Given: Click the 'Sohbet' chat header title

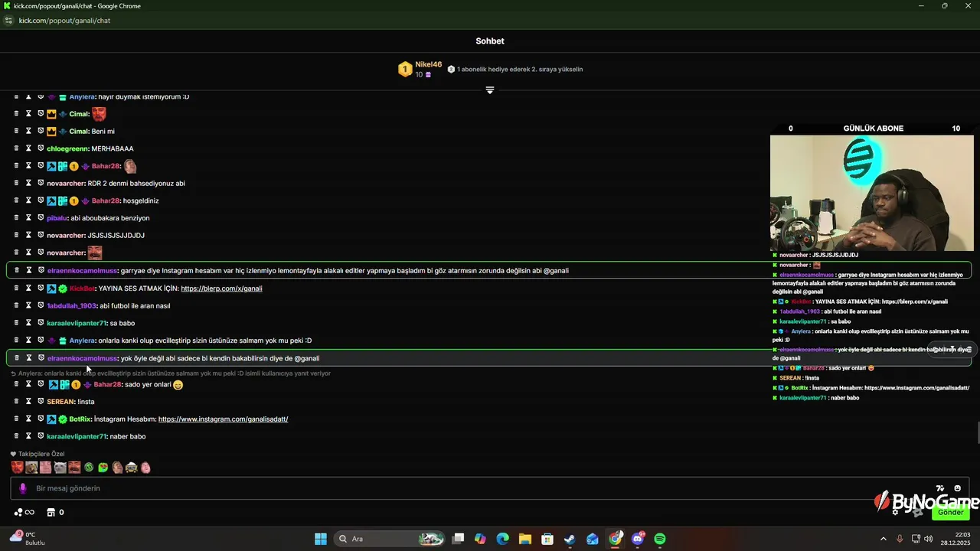Looking at the screenshot, I should 490,41.
